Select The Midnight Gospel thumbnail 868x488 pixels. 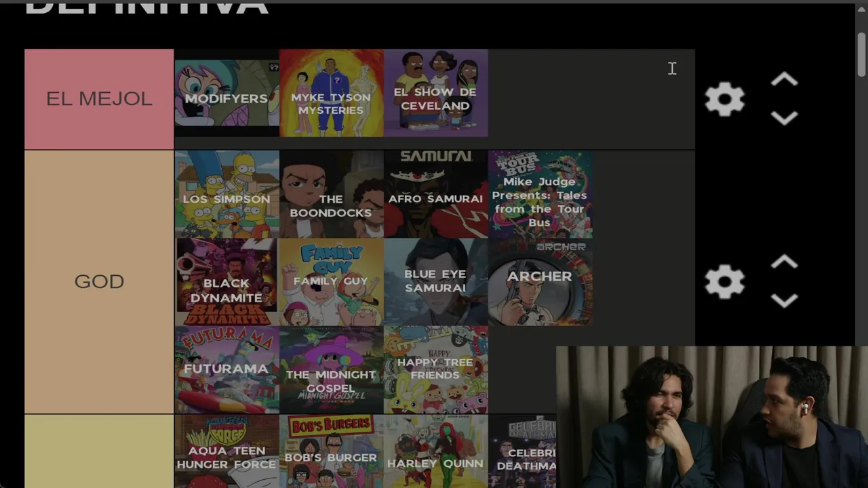pyautogui.click(x=331, y=369)
